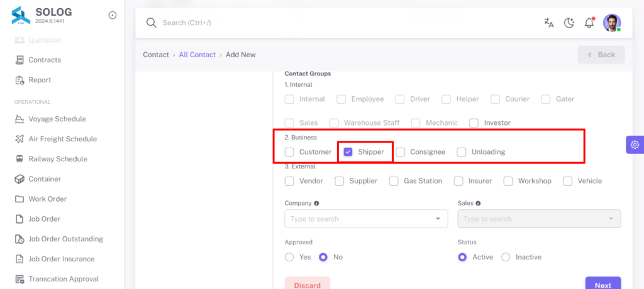Click the Company info icon
The image size is (644, 289).
316,203
